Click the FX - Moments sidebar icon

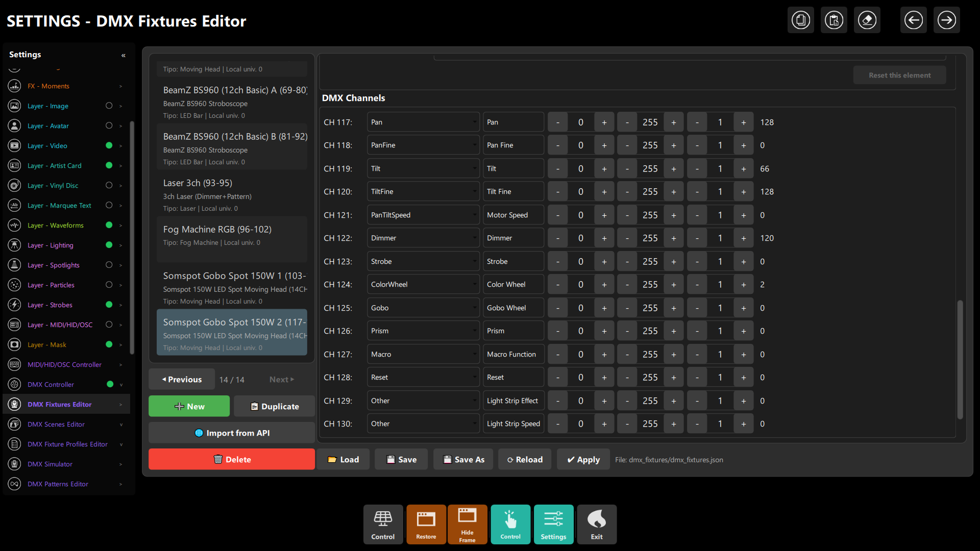(15, 86)
